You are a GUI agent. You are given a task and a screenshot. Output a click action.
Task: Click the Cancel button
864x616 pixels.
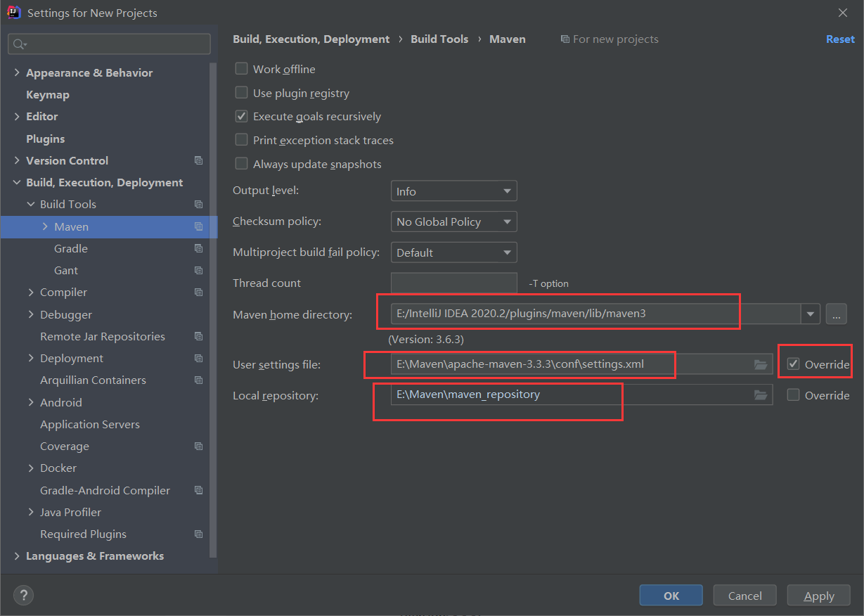(745, 596)
